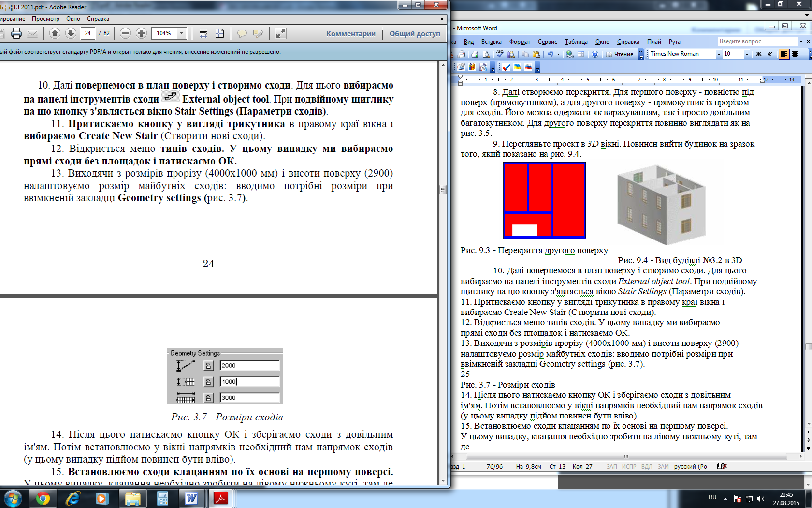Open Просмотр menu in Adobe Reader
The image size is (812, 508).
pyautogui.click(x=45, y=19)
